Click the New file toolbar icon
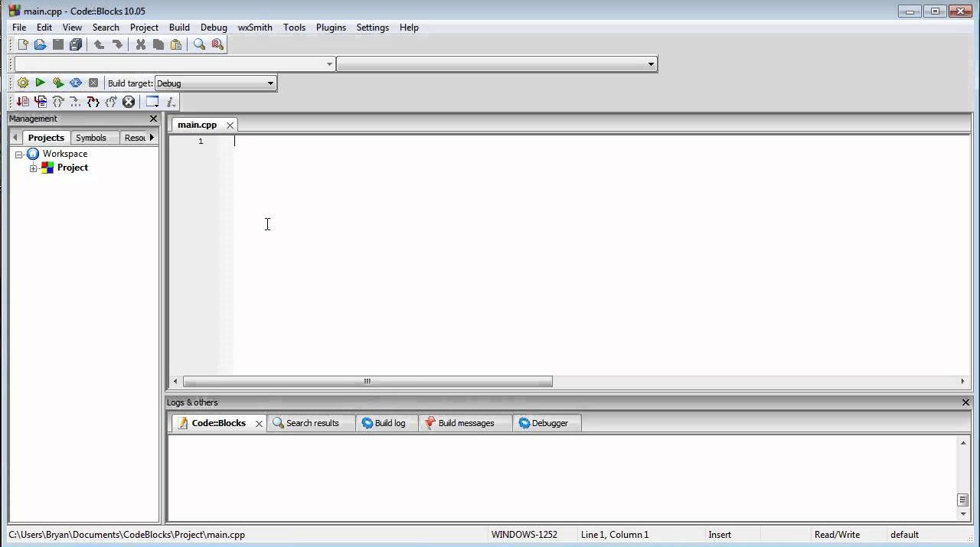Viewport: 980px width, 547px height. pyautogui.click(x=23, y=44)
